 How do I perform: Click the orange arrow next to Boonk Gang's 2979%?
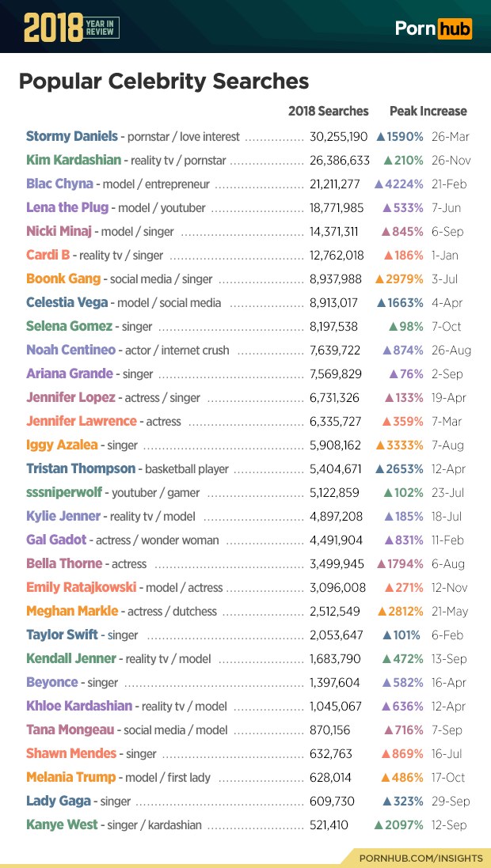point(379,279)
